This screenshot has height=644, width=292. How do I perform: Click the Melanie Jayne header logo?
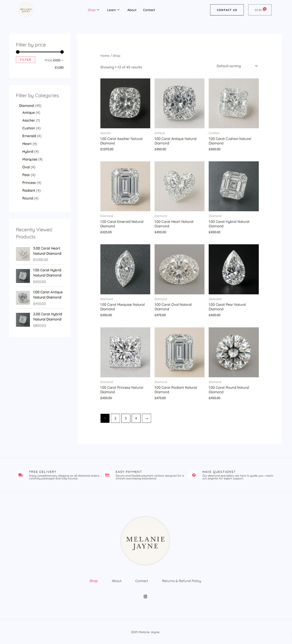pyautogui.click(x=26, y=10)
